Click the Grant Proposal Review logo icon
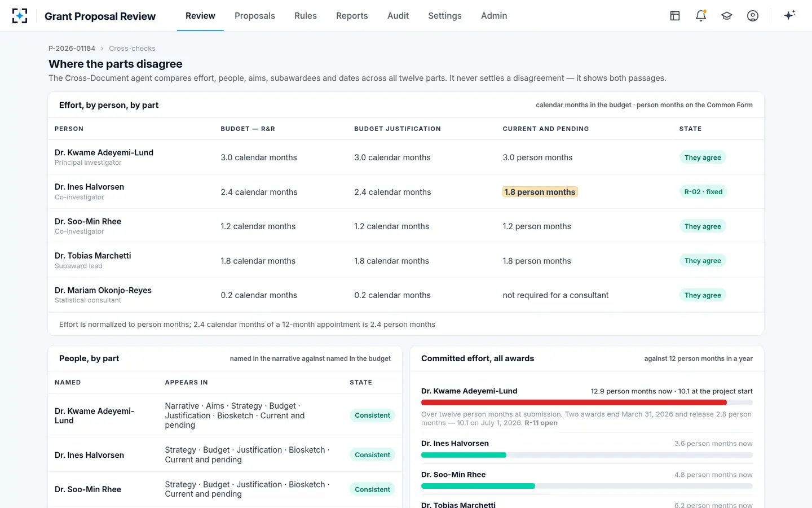 click(20, 16)
